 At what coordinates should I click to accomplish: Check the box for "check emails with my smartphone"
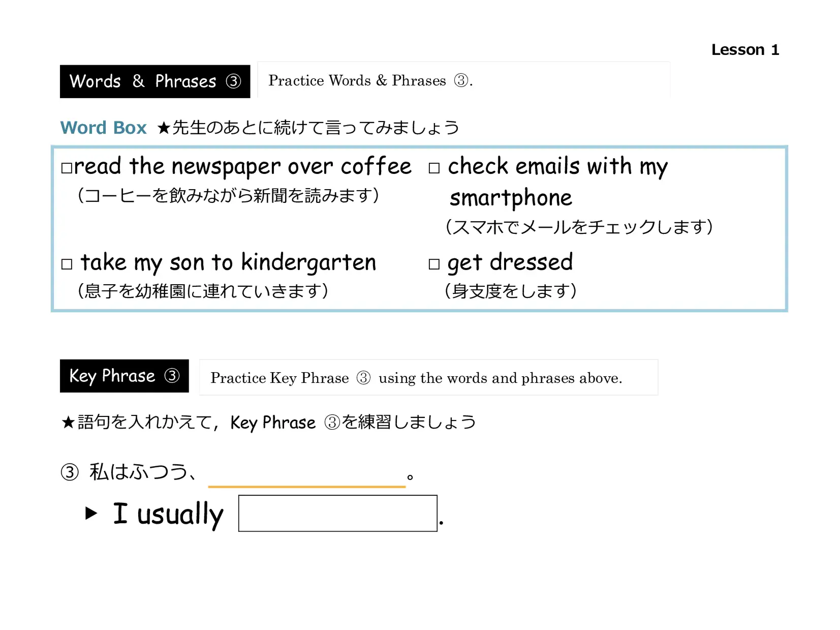pyautogui.click(x=433, y=168)
